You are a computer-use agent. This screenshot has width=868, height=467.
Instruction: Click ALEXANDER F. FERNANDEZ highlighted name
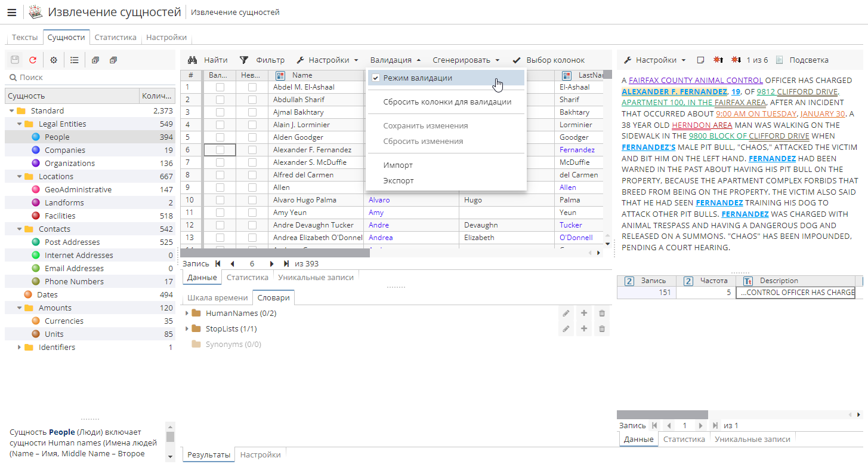(674, 92)
